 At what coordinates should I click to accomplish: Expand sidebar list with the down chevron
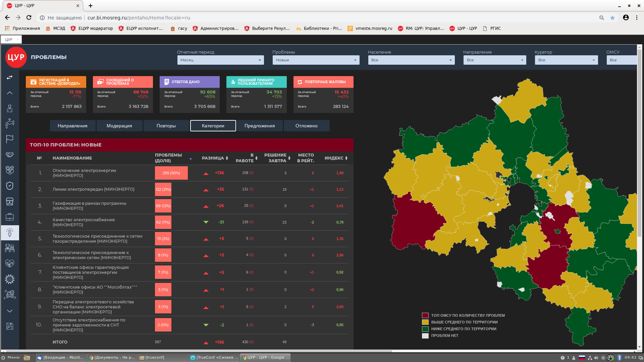pyautogui.click(x=10, y=311)
